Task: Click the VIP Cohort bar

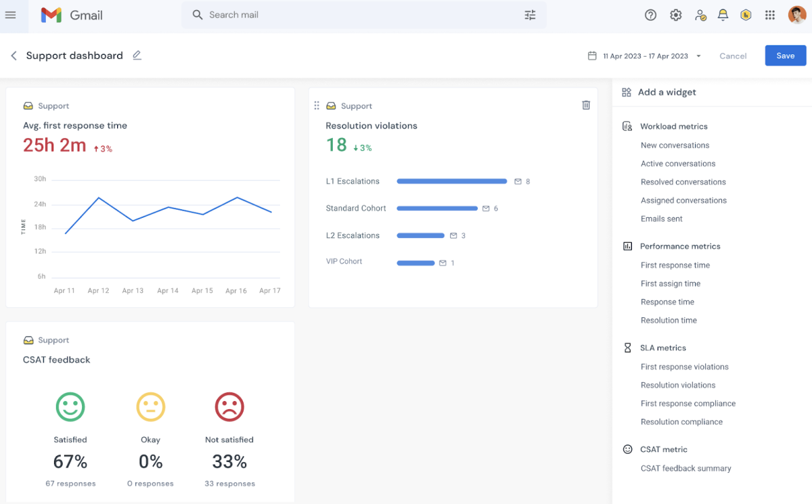Action: click(x=415, y=262)
